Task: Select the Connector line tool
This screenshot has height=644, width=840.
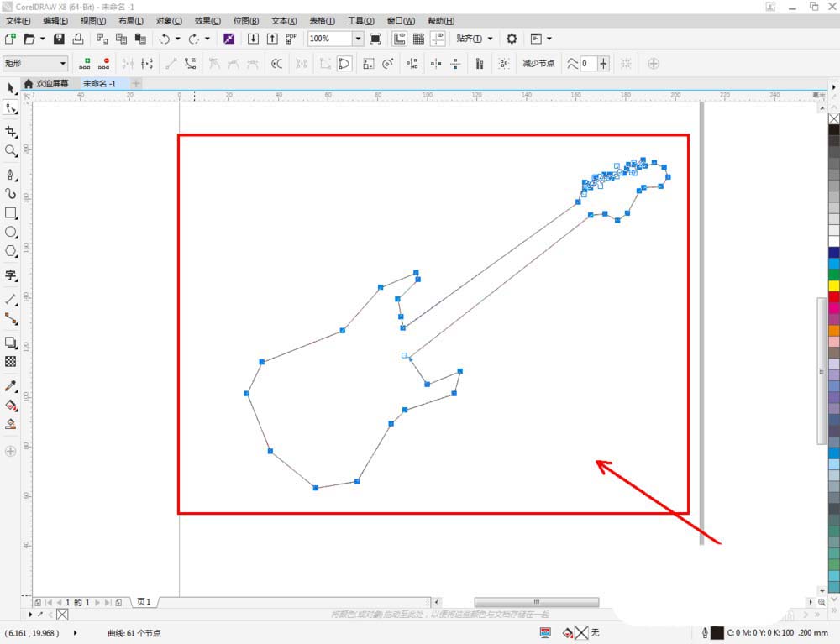Action: (11, 318)
